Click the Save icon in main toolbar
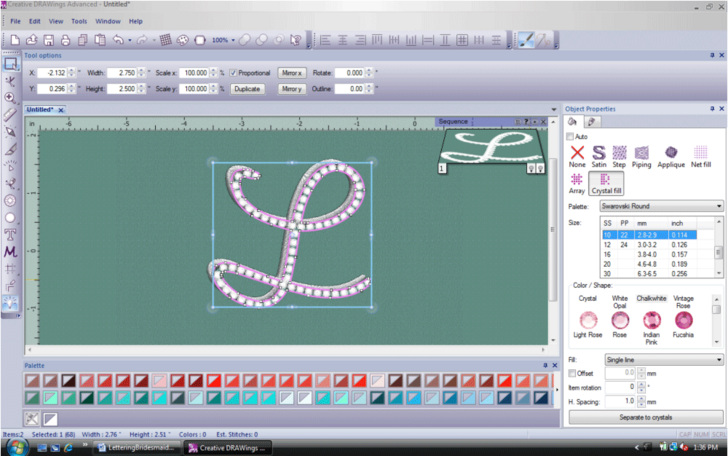 (48, 40)
